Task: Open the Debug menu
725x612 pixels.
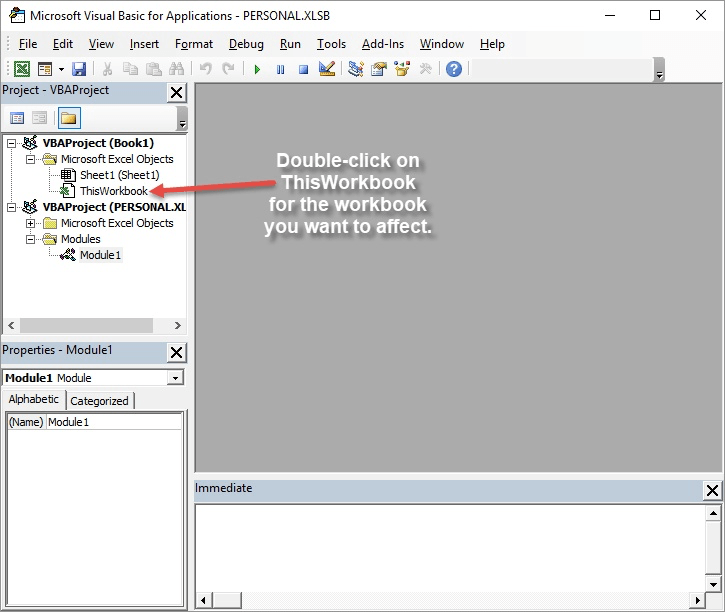Action: pyautogui.click(x=246, y=44)
